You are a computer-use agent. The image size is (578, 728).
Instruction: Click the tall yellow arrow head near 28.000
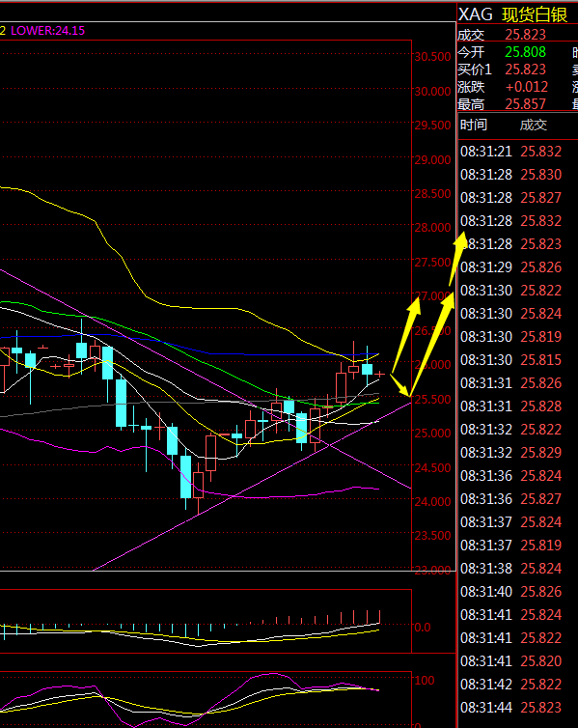(460, 243)
